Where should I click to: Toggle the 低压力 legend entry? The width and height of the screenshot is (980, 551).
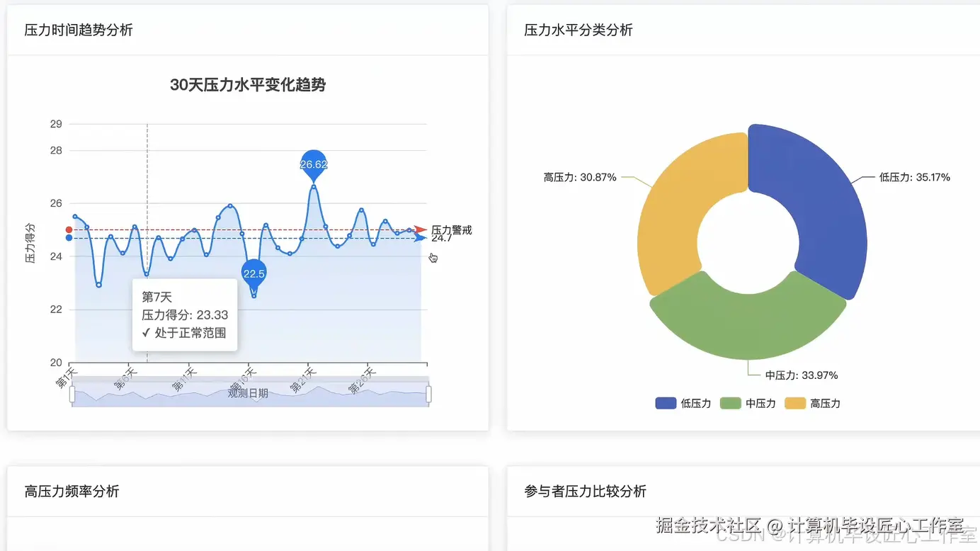683,403
